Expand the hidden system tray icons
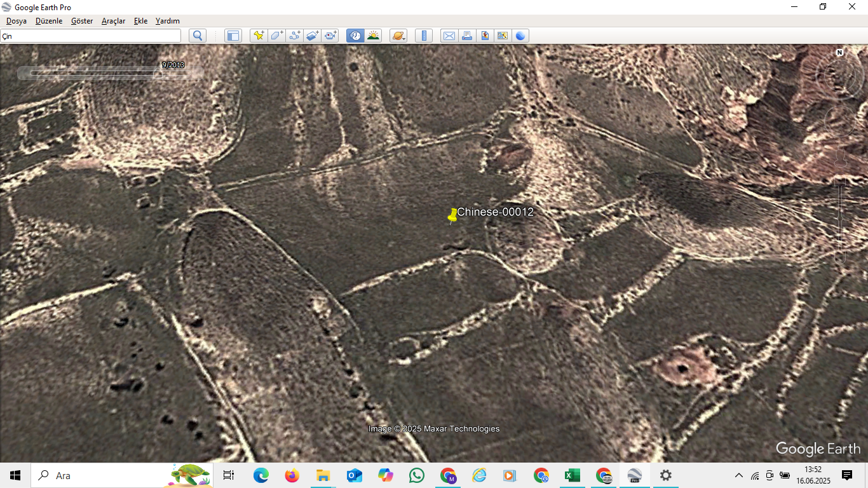Screen dimensions: 868x488 738,475
